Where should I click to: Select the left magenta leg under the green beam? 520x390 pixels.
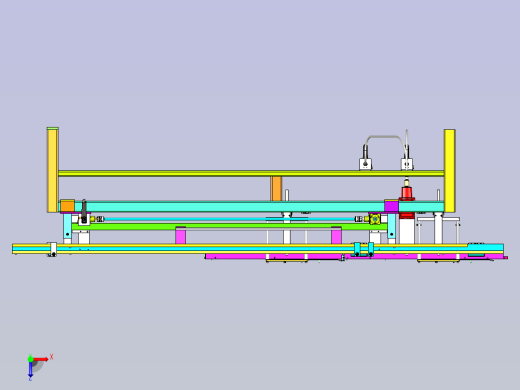(x=181, y=235)
